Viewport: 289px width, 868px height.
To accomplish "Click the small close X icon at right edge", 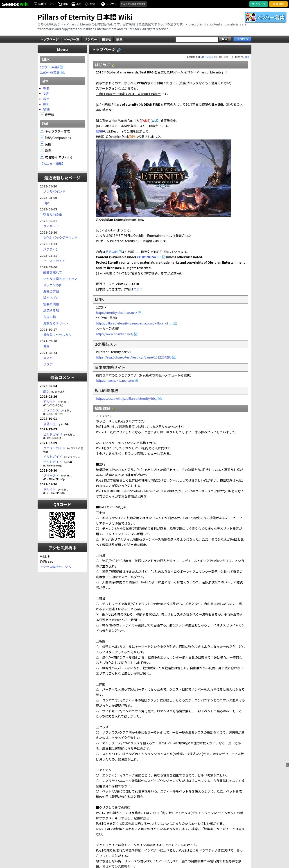I will click(287, 765).
